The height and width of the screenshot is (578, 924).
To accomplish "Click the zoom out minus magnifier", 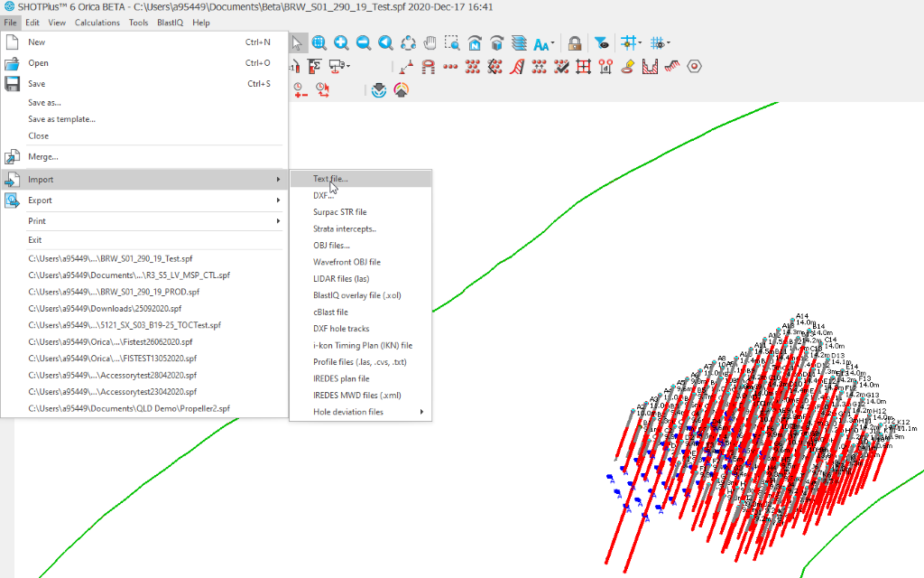I will pyautogui.click(x=364, y=43).
